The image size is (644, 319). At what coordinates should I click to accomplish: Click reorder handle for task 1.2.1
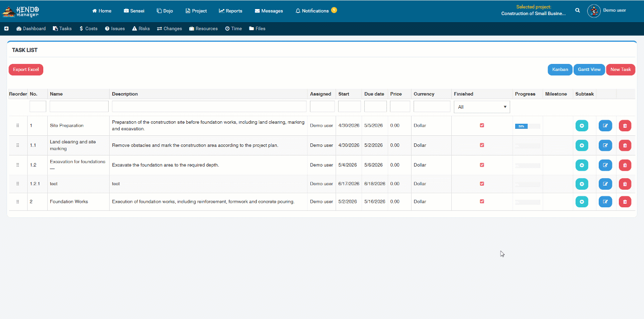pyautogui.click(x=18, y=184)
